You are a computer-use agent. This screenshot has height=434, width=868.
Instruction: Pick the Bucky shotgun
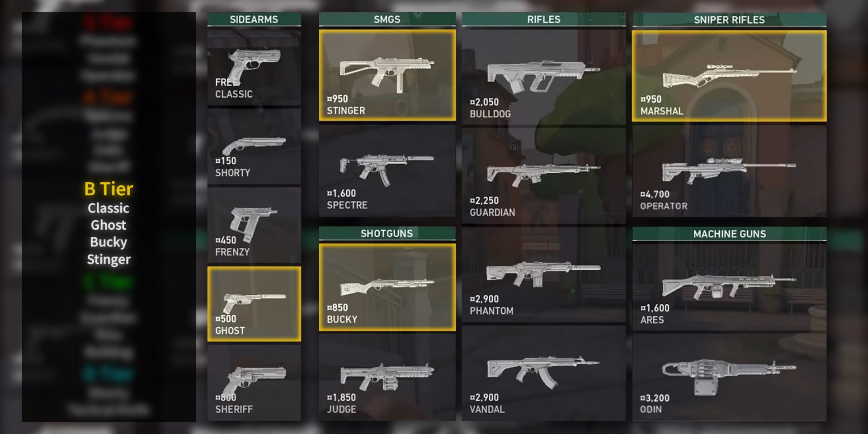pos(387,288)
